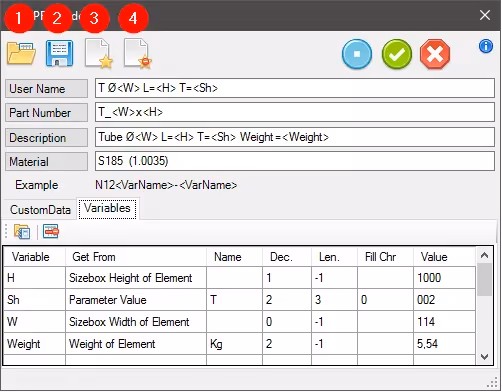Open file using the folder icon
502x392 pixels.
tap(21, 53)
